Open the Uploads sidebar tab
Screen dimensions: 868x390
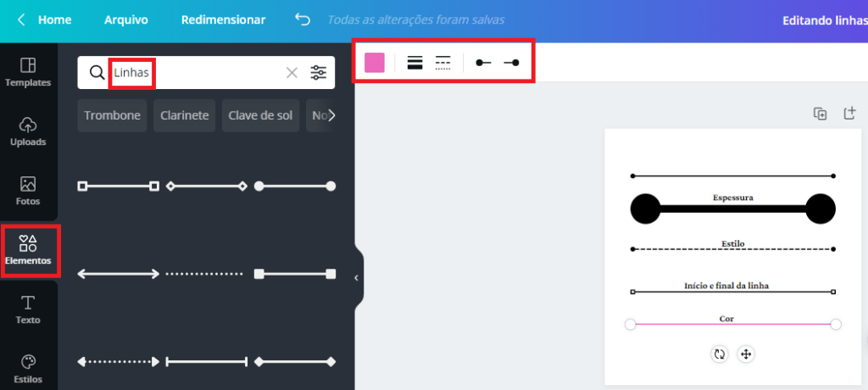point(28,132)
